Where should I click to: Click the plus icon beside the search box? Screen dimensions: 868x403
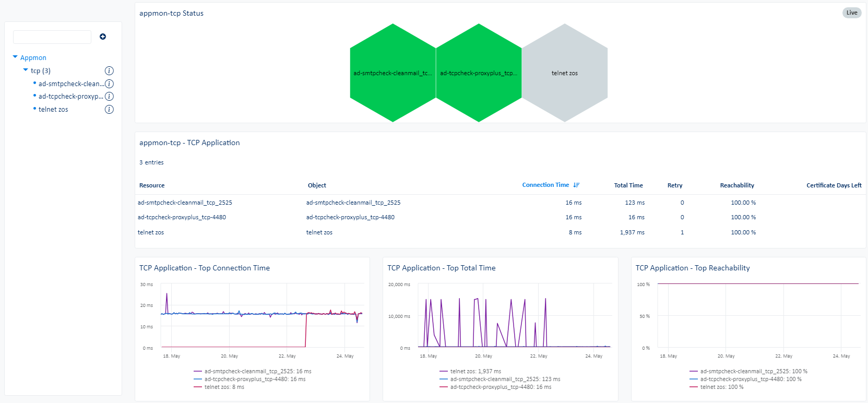(103, 37)
